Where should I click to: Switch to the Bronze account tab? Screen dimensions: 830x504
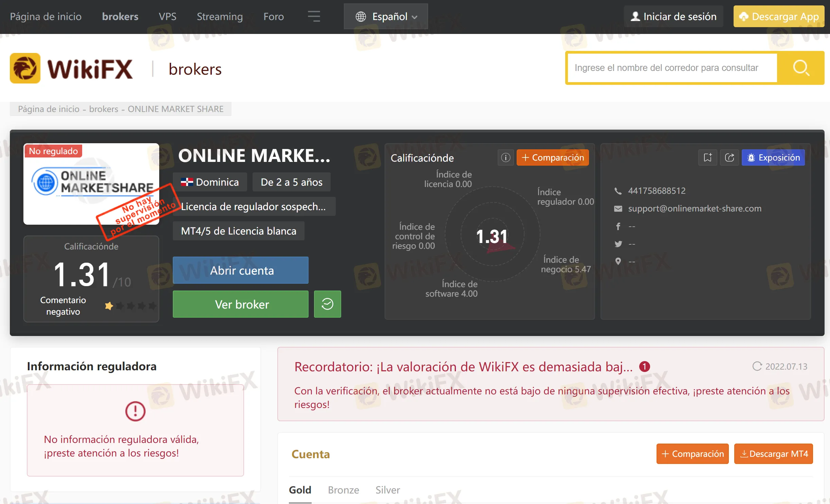coord(343,490)
